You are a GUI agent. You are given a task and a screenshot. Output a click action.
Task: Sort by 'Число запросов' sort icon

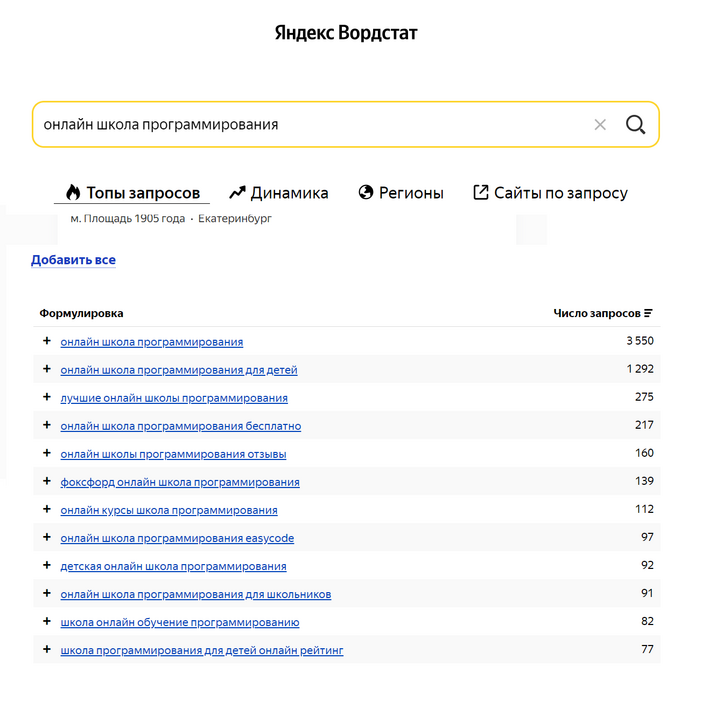[648, 313]
